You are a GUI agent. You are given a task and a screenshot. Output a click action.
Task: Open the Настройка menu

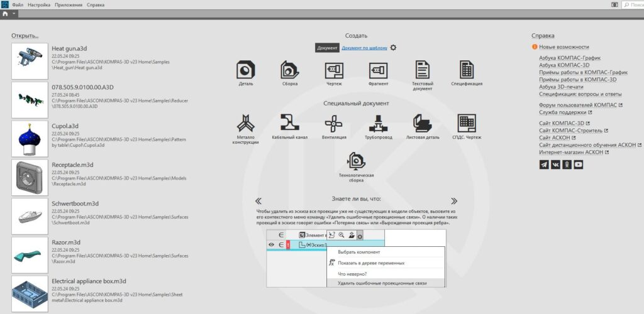click(39, 5)
